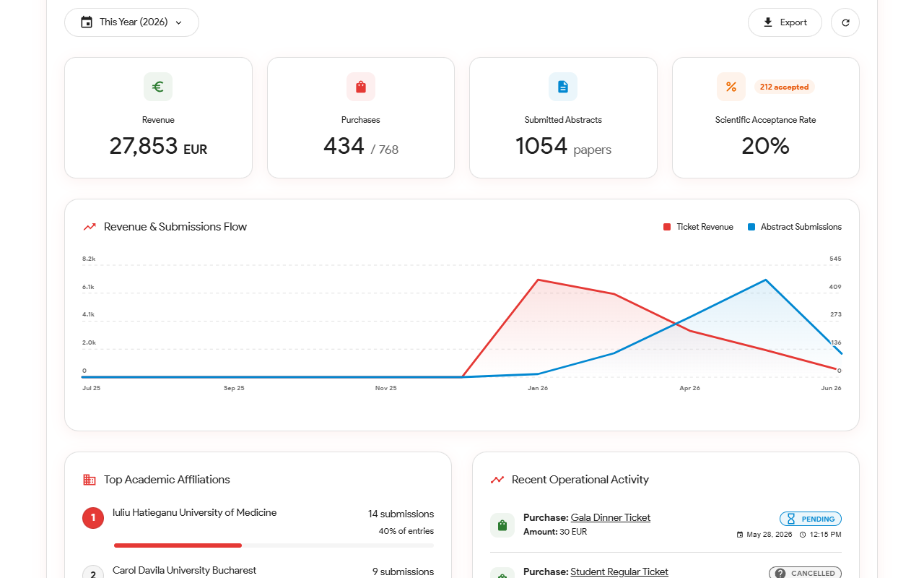Click the refresh icon button
This screenshot has height=578, width=924.
pos(845,22)
